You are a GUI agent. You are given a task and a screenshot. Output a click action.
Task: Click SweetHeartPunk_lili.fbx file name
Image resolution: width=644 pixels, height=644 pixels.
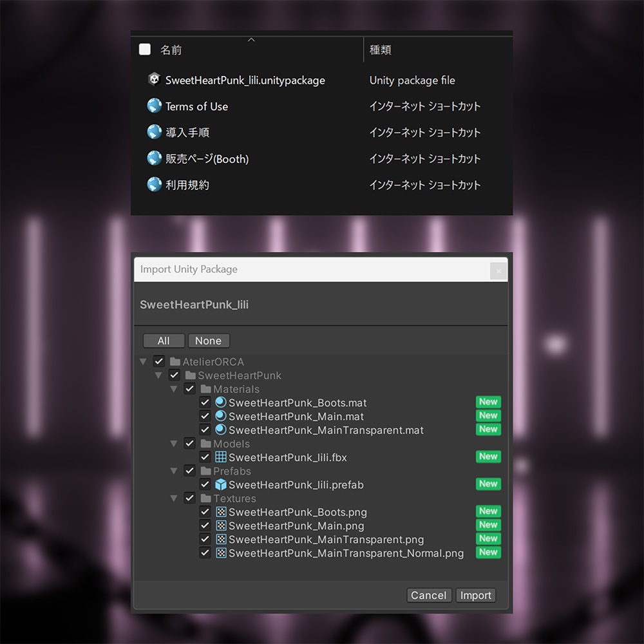tap(287, 457)
